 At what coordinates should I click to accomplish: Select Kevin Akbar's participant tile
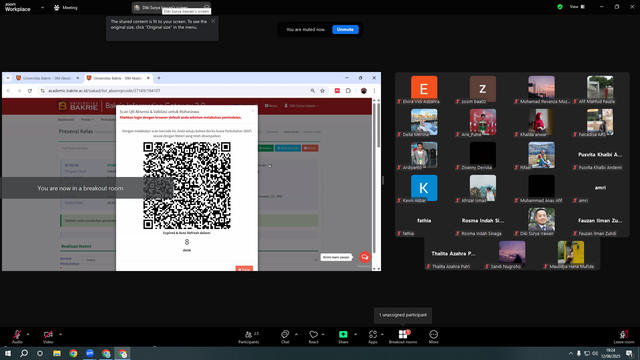pyautogui.click(x=424, y=188)
